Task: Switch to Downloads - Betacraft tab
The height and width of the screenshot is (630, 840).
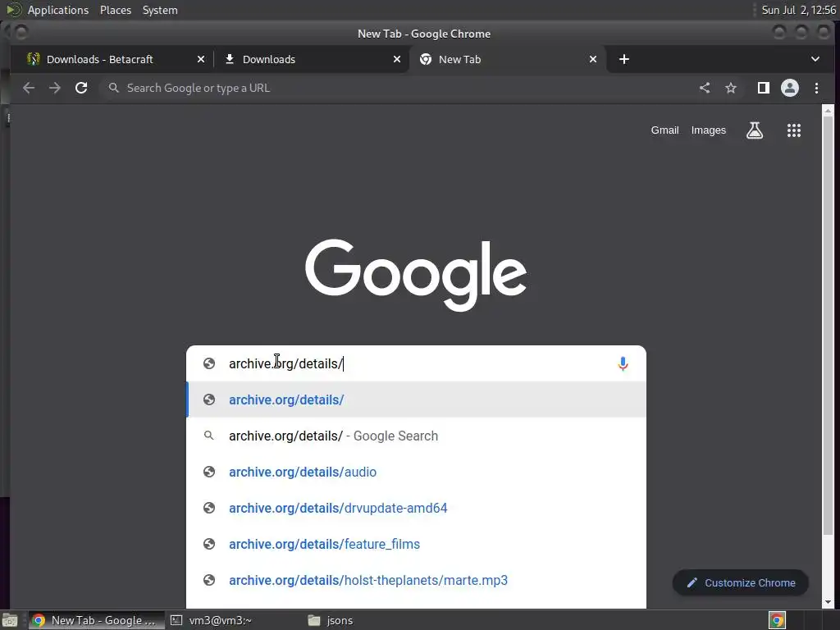Action: click(x=115, y=59)
